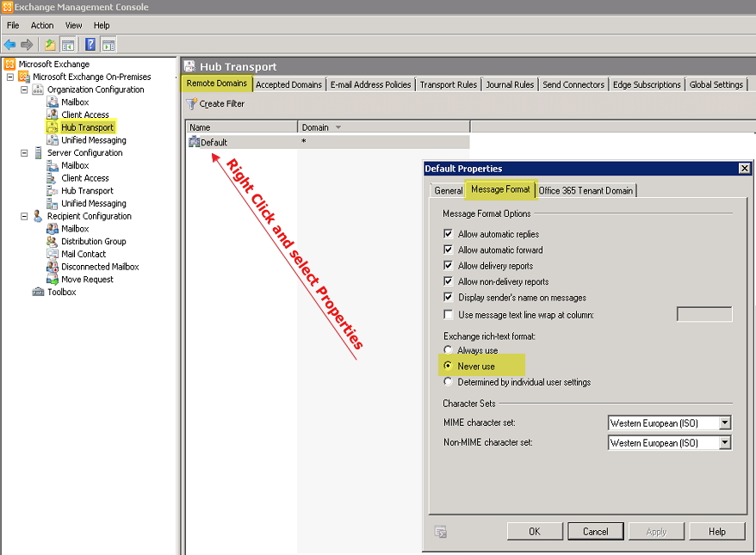Click the Recipient Configuration person icon

[38, 216]
